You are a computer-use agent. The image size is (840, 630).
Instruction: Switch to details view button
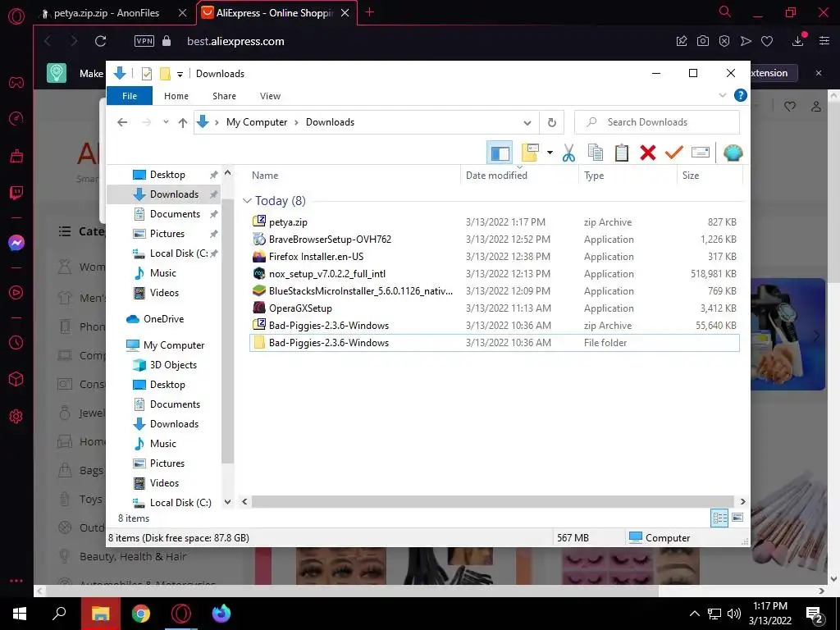click(719, 518)
